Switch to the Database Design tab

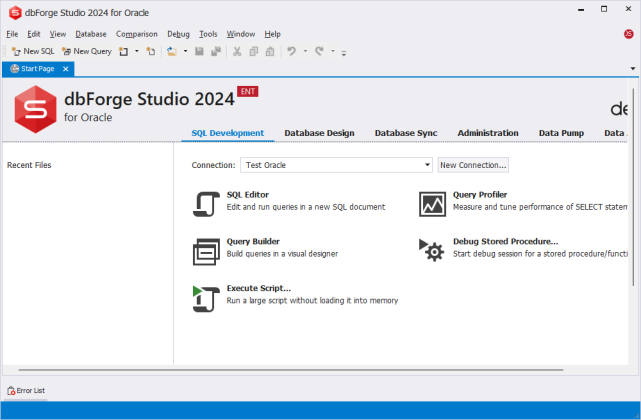coord(319,133)
